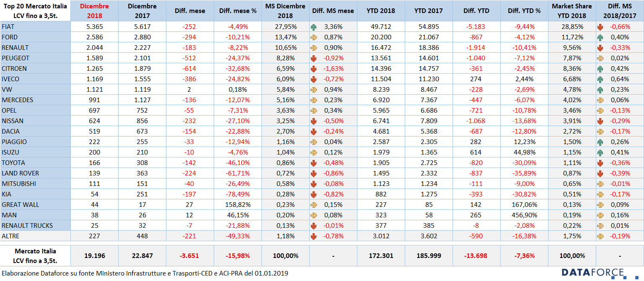Select the Top 20 Mercato Italia header cell
644x281 pixels.
35,11
